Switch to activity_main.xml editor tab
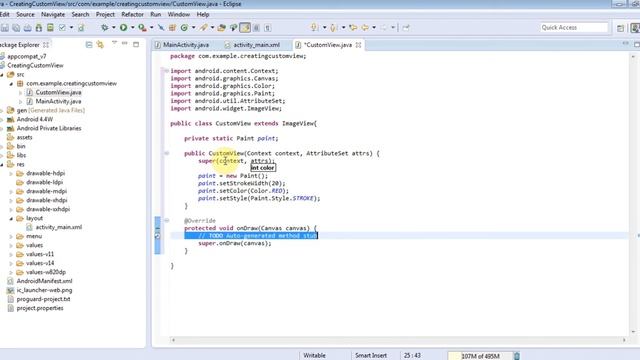Image resolution: width=640 pixels, height=360 pixels. point(252,45)
